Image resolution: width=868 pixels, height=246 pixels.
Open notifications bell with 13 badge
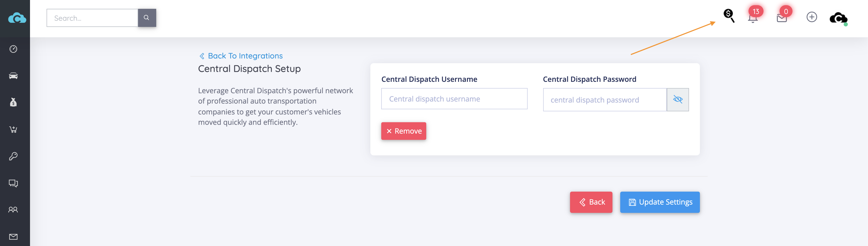(x=754, y=16)
